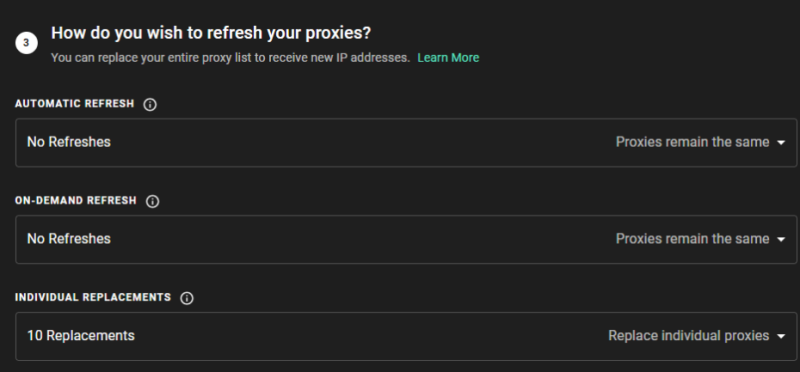The height and width of the screenshot is (372, 800).
Task: Click 'Proxies remain the same' in Automatic Refresh
Action: 692,142
